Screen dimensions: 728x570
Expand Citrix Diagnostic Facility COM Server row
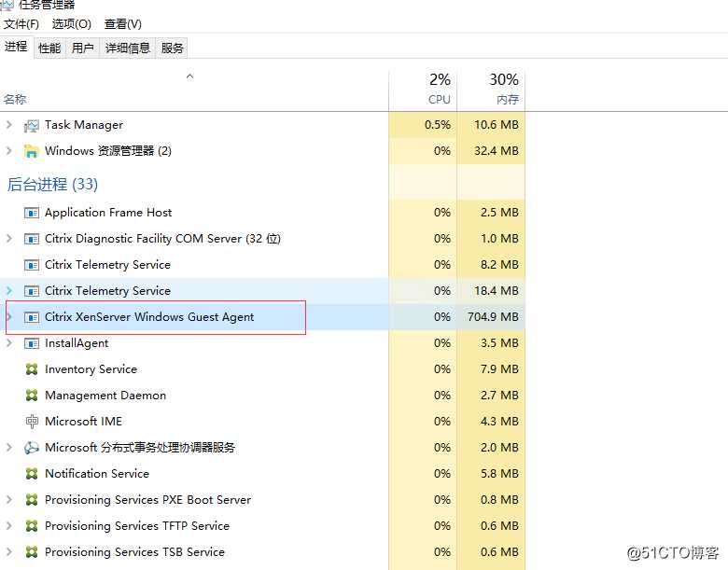[x=8, y=239]
